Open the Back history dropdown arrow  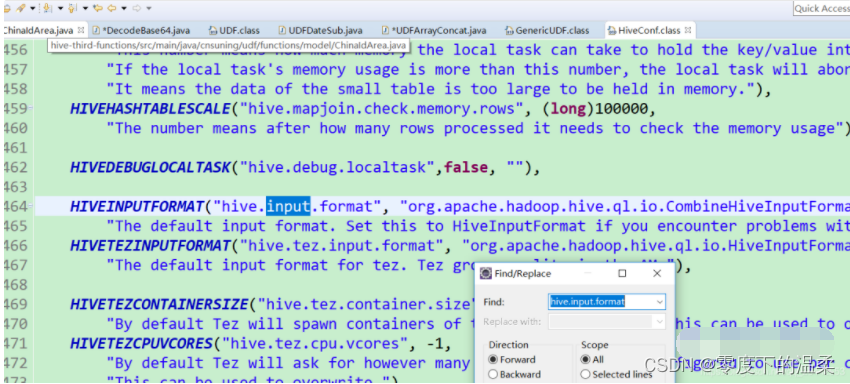tap(124, 8)
